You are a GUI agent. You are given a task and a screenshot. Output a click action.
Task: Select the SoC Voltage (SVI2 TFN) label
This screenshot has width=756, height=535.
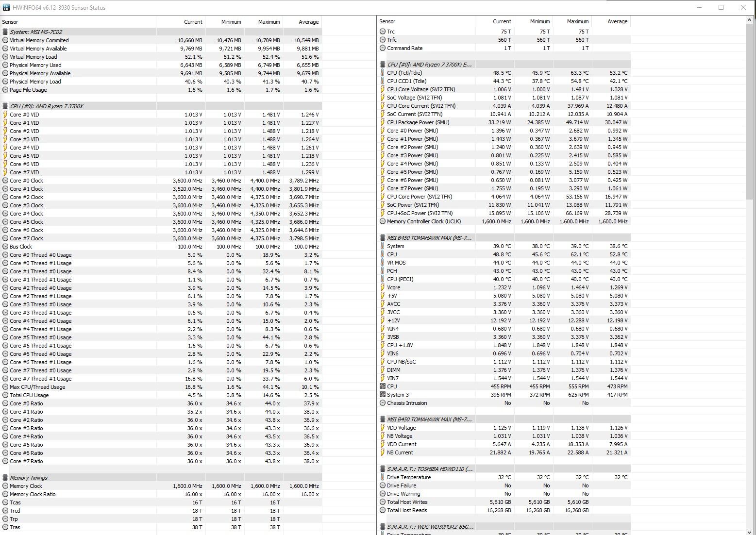(415, 98)
